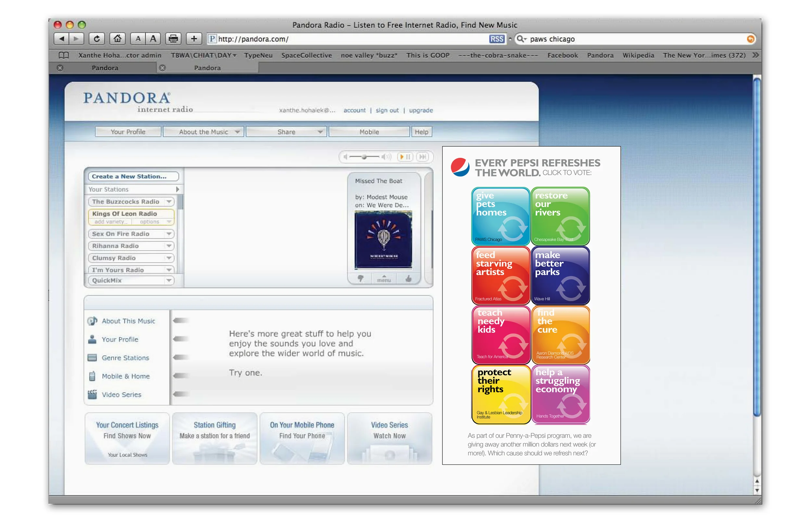
Task: Open The Buzzcocks Radio dropdown arrow
Action: click(x=169, y=202)
